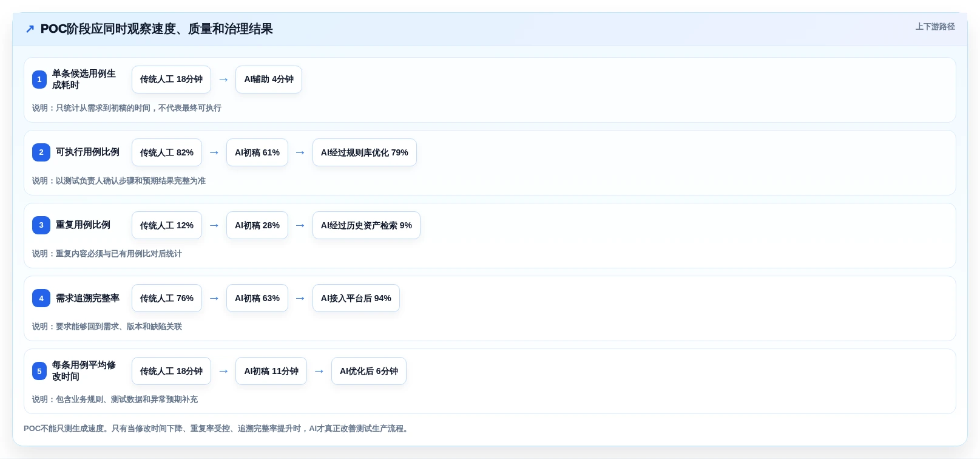This screenshot has width=980, height=459.
Task: Click the AI经过规则库优化 79% chip
Action: 365,152
